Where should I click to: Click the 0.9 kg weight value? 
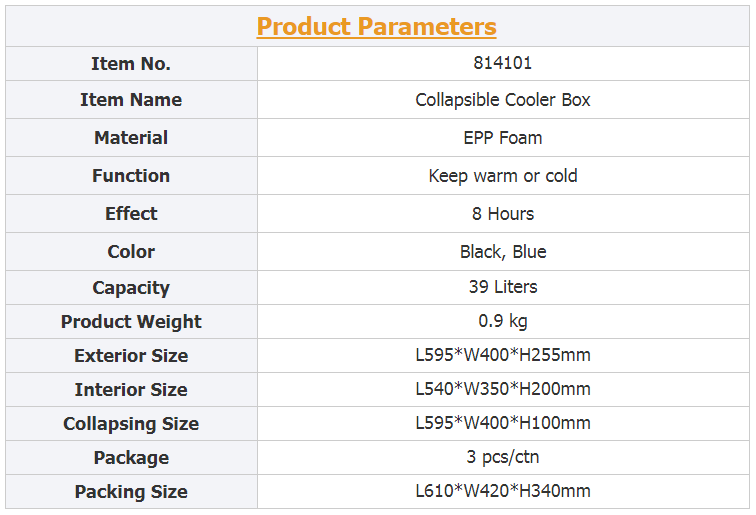(x=502, y=321)
